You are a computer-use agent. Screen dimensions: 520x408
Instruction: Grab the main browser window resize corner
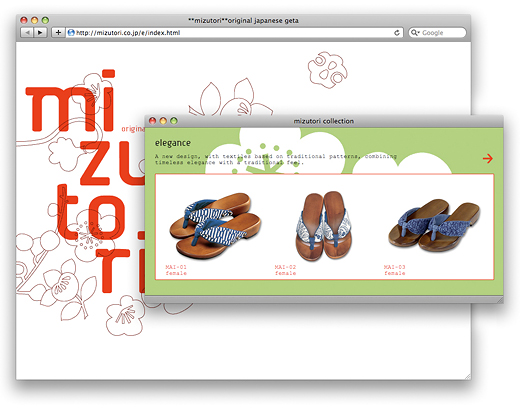468,376
